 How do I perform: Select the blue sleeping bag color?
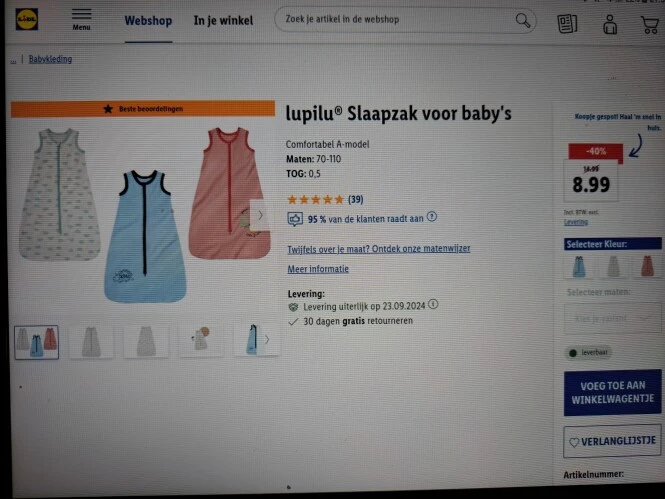(x=579, y=267)
